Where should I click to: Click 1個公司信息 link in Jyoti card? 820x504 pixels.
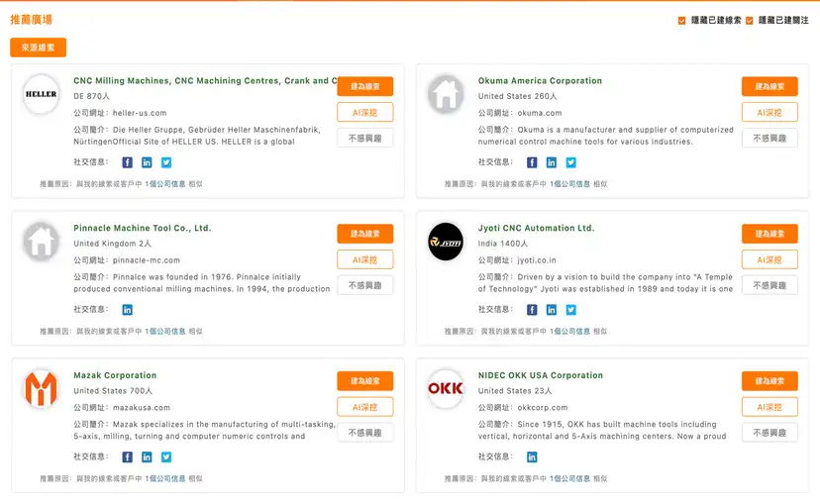point(570,332)
